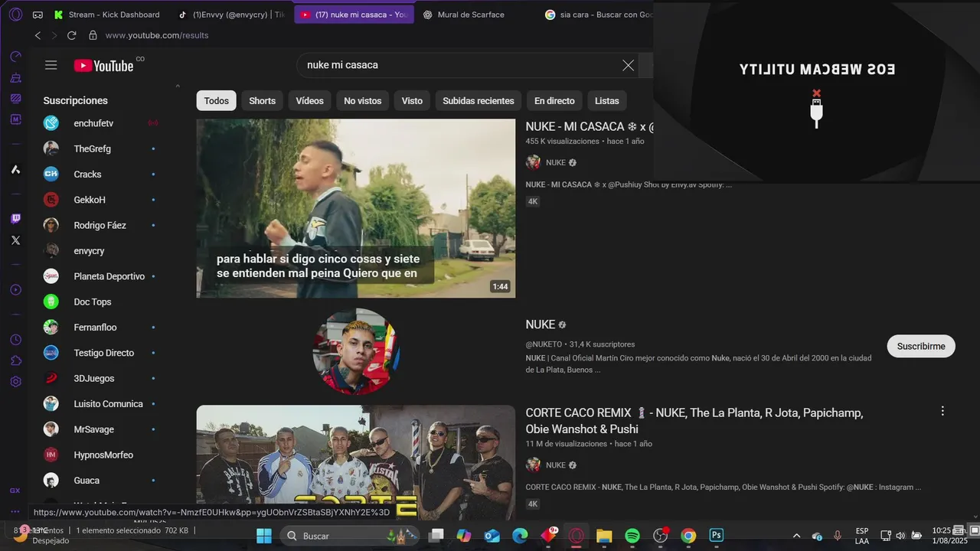Open the GX control speedometer icon
The height and width of the screenshot is (551, 980).
15,57
